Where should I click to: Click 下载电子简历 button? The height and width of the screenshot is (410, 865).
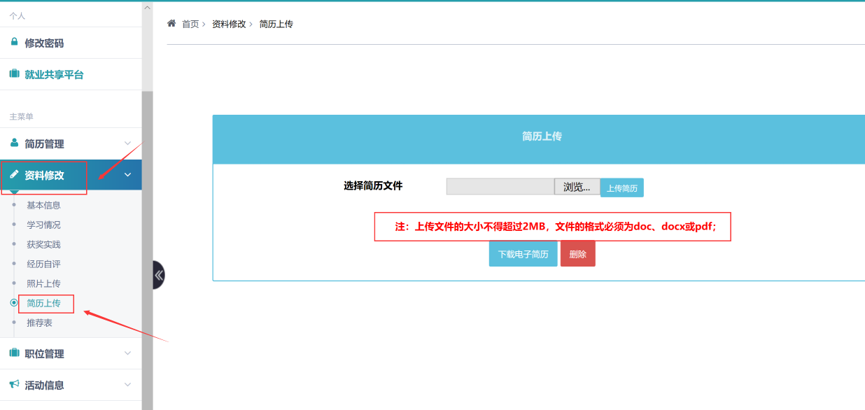coord(523,254)
